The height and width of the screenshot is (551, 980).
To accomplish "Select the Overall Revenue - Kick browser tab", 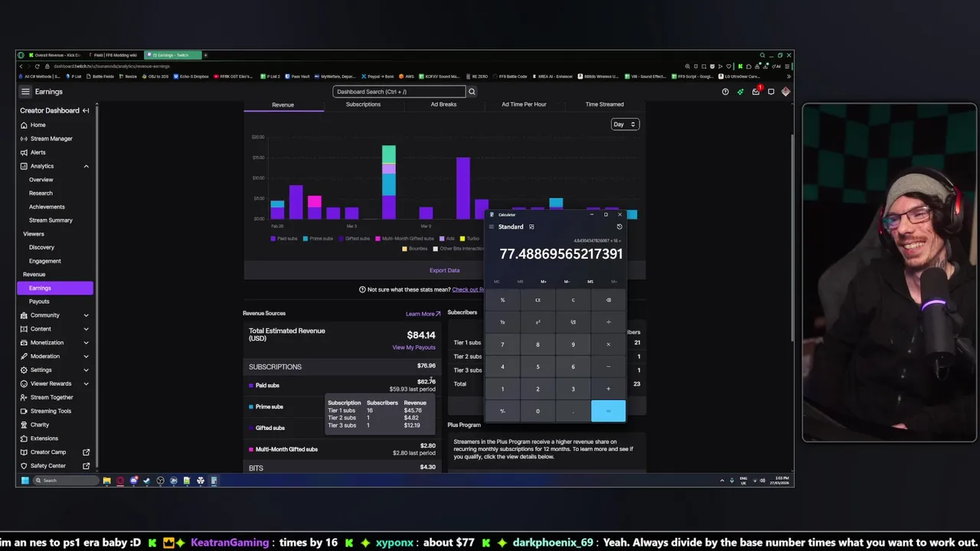I will pos(54,55).
